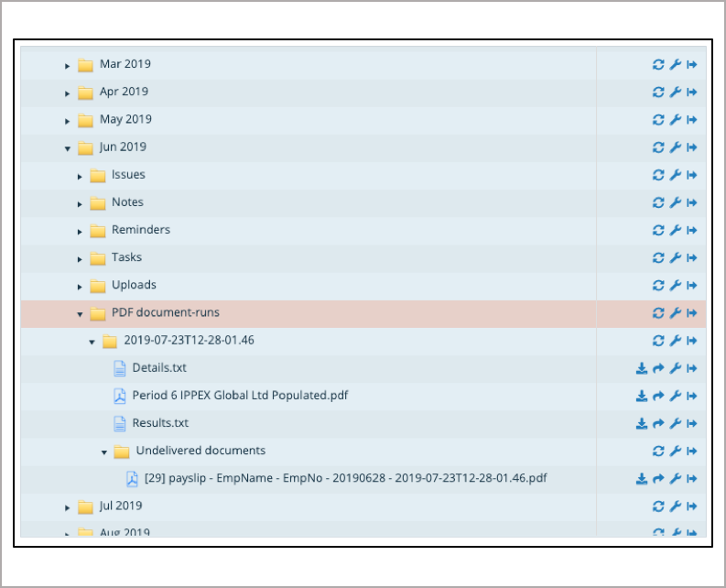Click share arrow for Results.txt
The height and width of the screenshot is (588, 726).
[x=658, y=423]
